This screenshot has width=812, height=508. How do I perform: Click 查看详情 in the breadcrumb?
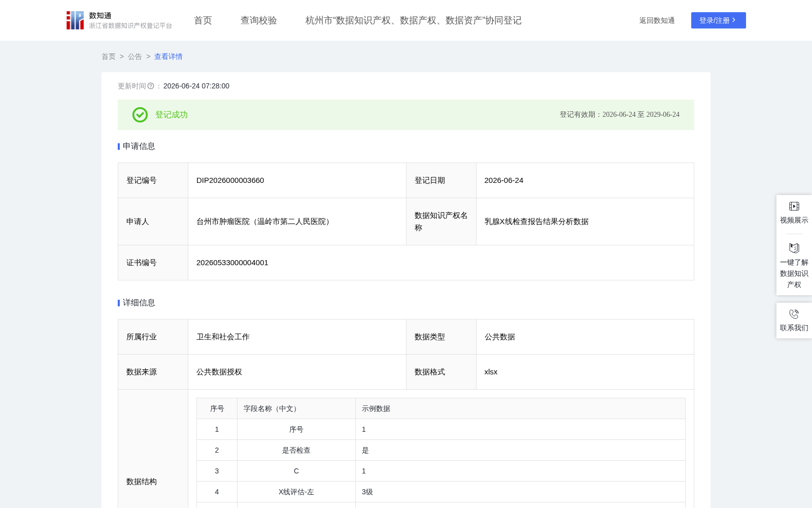(x=168, y=56)
